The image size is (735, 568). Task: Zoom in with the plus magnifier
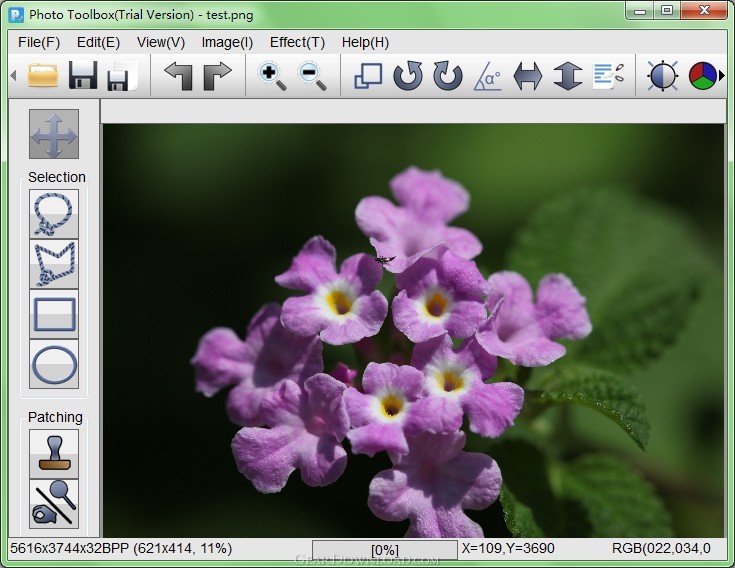tap(272, 76)
